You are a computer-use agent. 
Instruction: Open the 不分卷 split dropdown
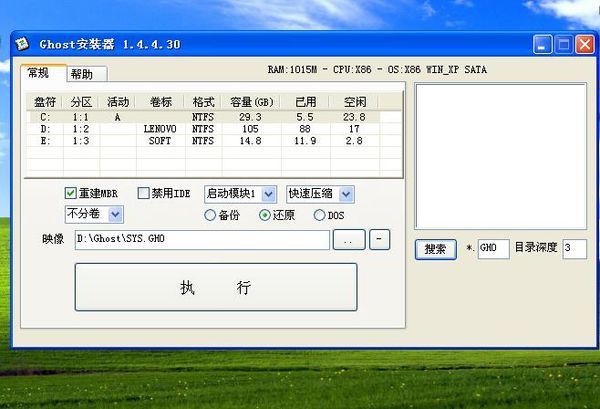click(94, 214)
